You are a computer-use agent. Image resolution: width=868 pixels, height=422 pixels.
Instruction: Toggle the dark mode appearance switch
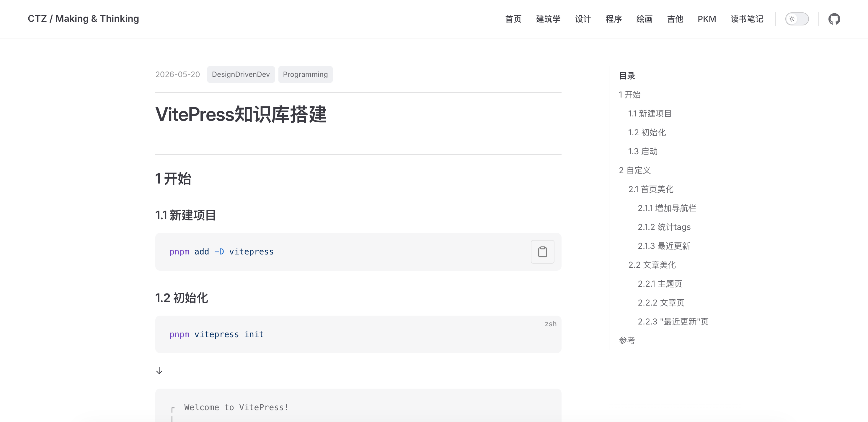(797, 19)
